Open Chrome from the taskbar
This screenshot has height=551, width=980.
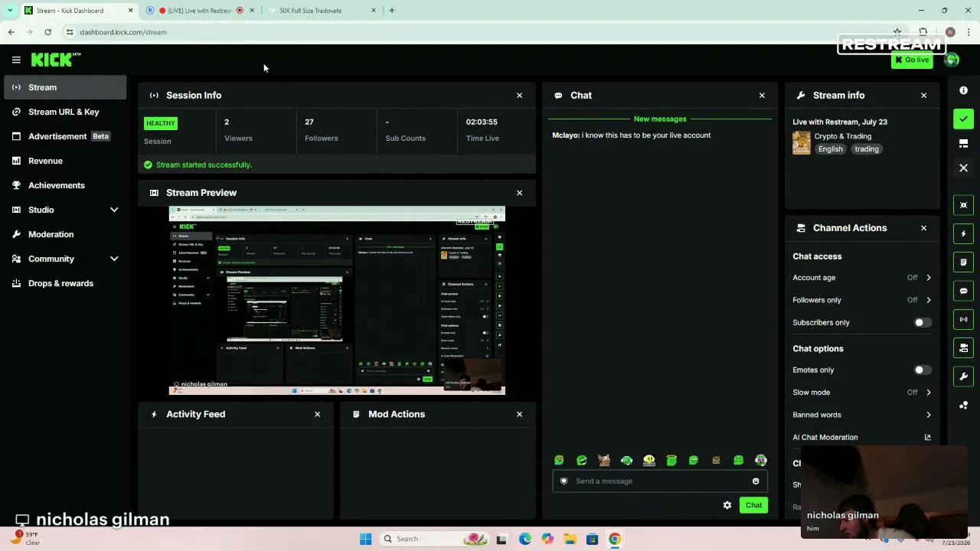click(614, 539)
